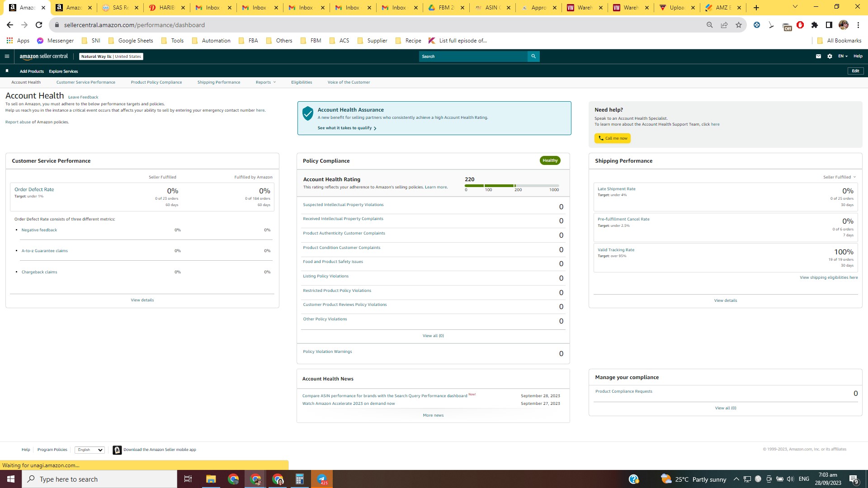The height and width of the screenshot is (488, 868).
Task: Click the Account Health Assurance shield icon
Action: pos(308,113)
